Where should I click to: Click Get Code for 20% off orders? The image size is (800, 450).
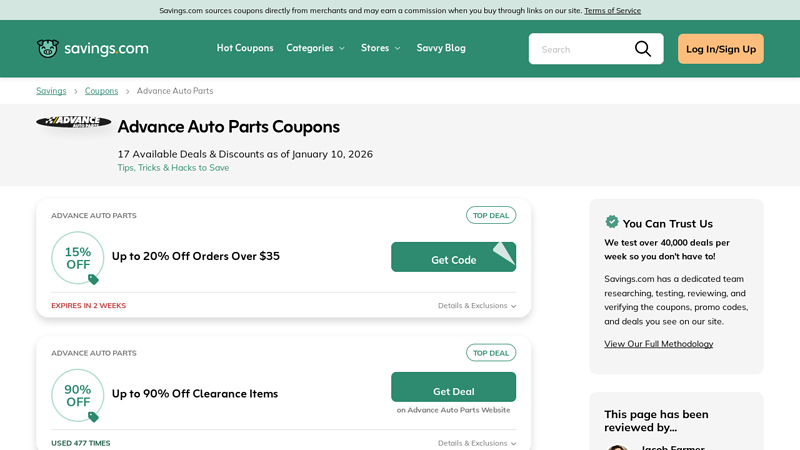(454, 257)
